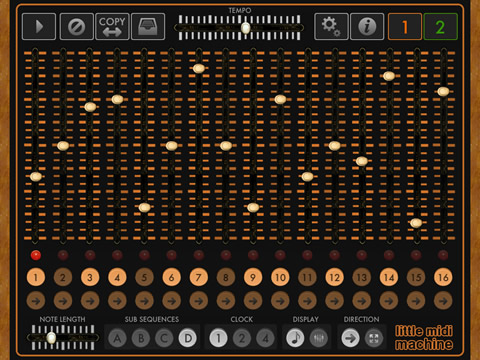The width and height of the screenshot is (480, 360).
Task: Toggle step 2 on
Action: tap(63, 277)
